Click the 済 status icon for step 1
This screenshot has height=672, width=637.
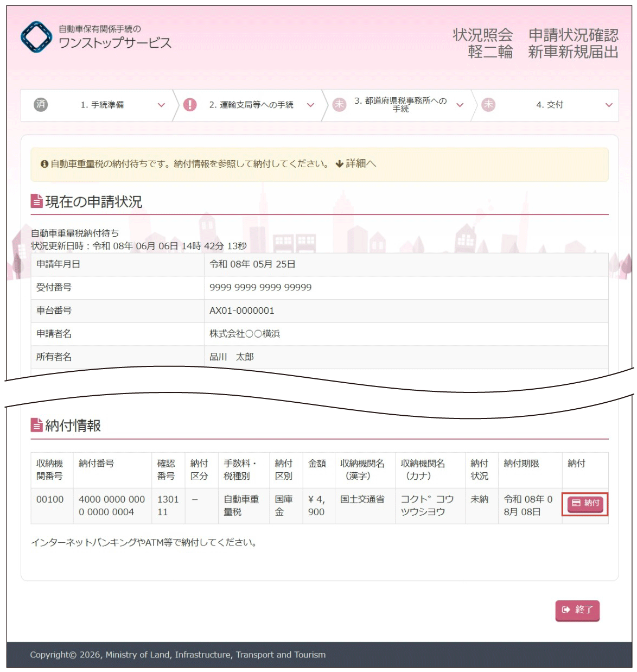coord(41,104)
